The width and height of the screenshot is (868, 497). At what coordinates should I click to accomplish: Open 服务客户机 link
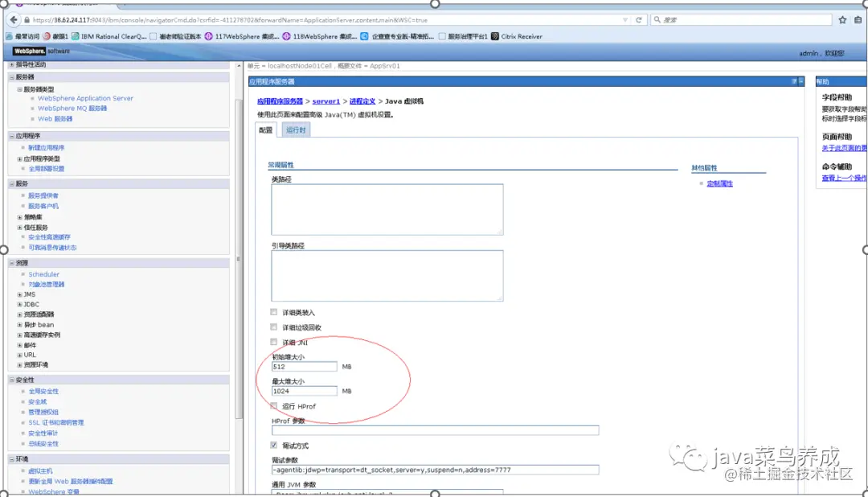coord(43,206)
